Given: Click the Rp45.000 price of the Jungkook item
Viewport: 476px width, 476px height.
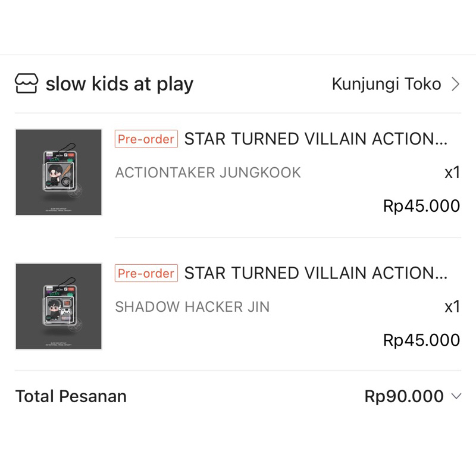Looking at the screenshot, I should point(421,206).
